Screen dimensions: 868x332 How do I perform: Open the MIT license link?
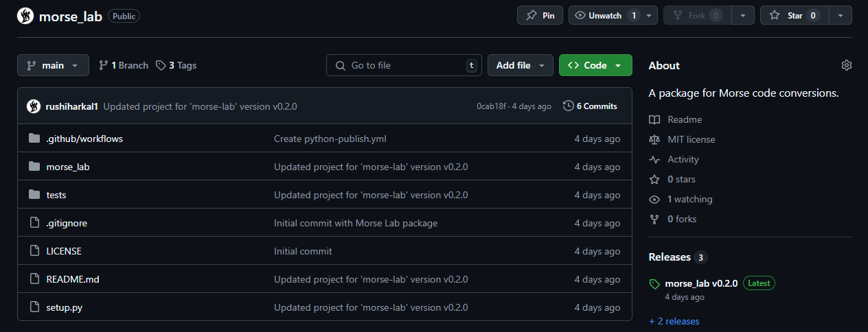tap(692, 139)
